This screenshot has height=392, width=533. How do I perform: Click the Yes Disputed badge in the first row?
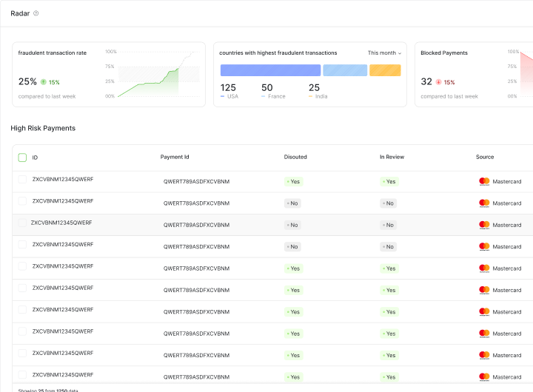coord(294,181)
